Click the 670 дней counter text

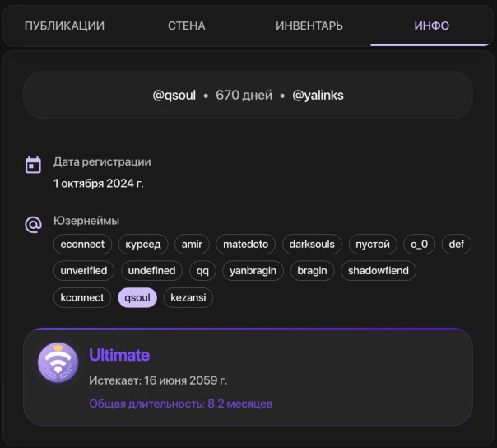click(244, 95)
